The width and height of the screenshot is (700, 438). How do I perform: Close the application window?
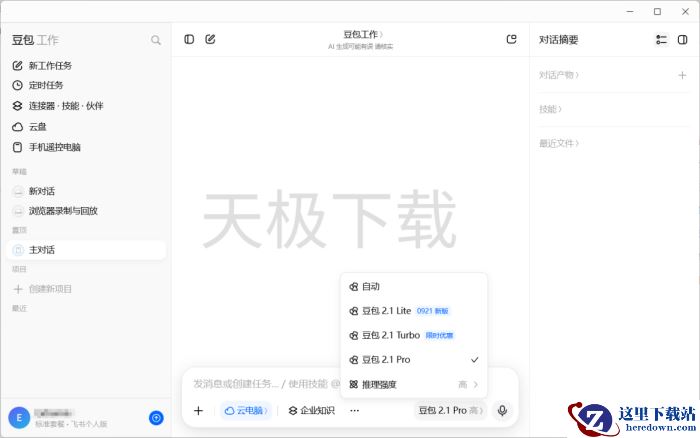[685, 12]
